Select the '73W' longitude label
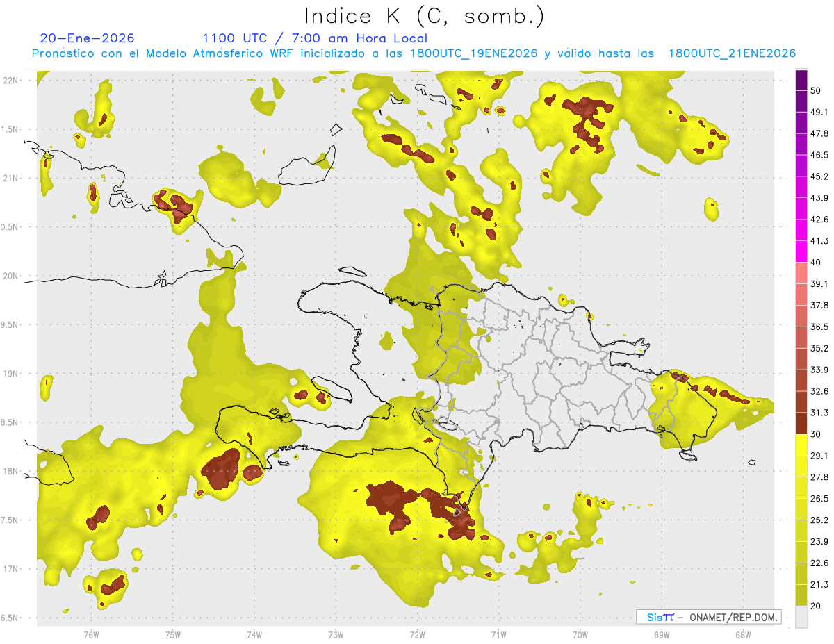This screenshot has width=834, height=644. pos(336,634)
